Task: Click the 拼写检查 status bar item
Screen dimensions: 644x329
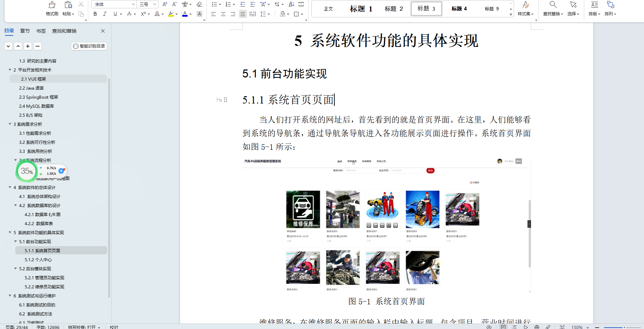Action: [x=84, y=327]
